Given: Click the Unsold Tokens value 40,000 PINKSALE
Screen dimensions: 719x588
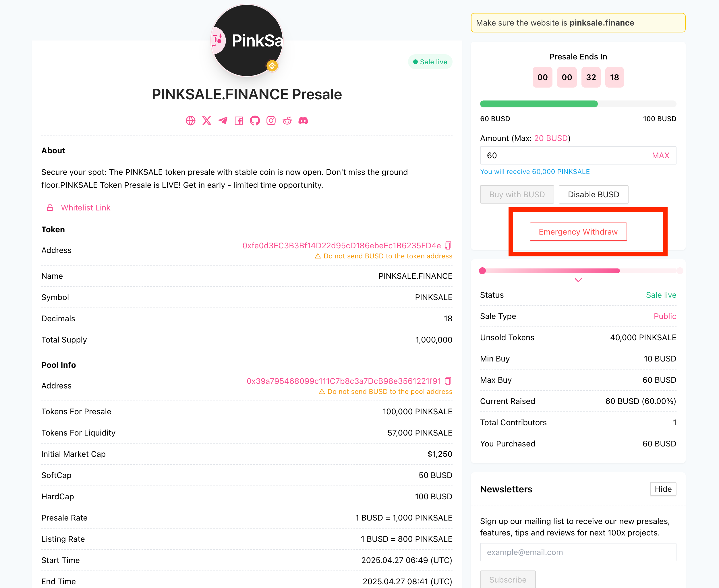Looking at the screenshot, I should click(x=643, y=337).
